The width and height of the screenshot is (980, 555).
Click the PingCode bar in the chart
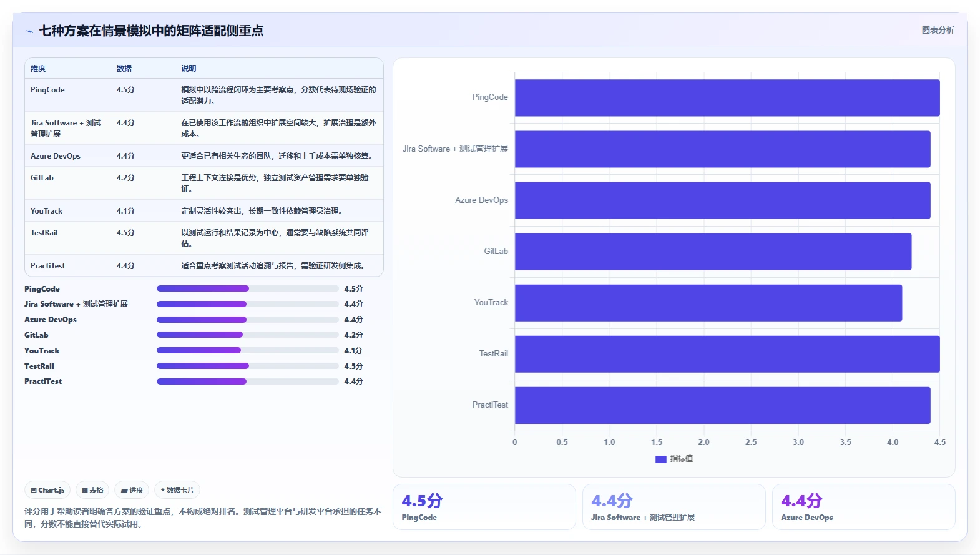pos(727,97)
